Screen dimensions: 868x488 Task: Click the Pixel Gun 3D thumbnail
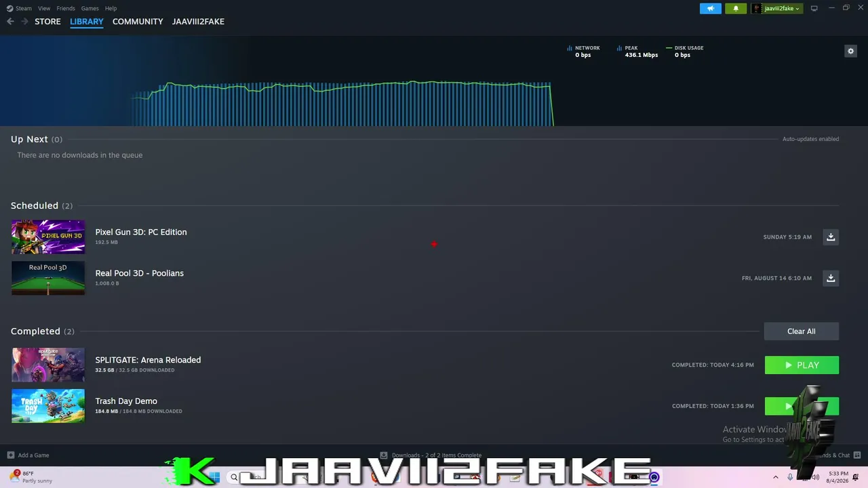tap(48, 237)
